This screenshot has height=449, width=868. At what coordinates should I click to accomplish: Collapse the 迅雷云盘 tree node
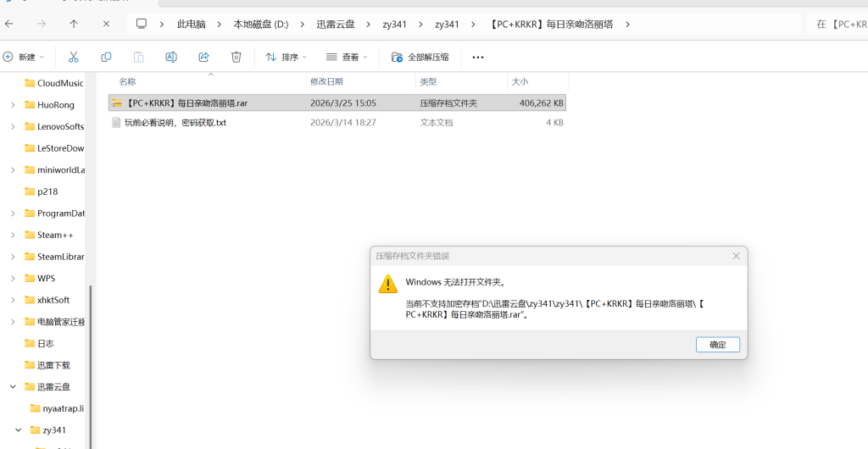(13, 386)
